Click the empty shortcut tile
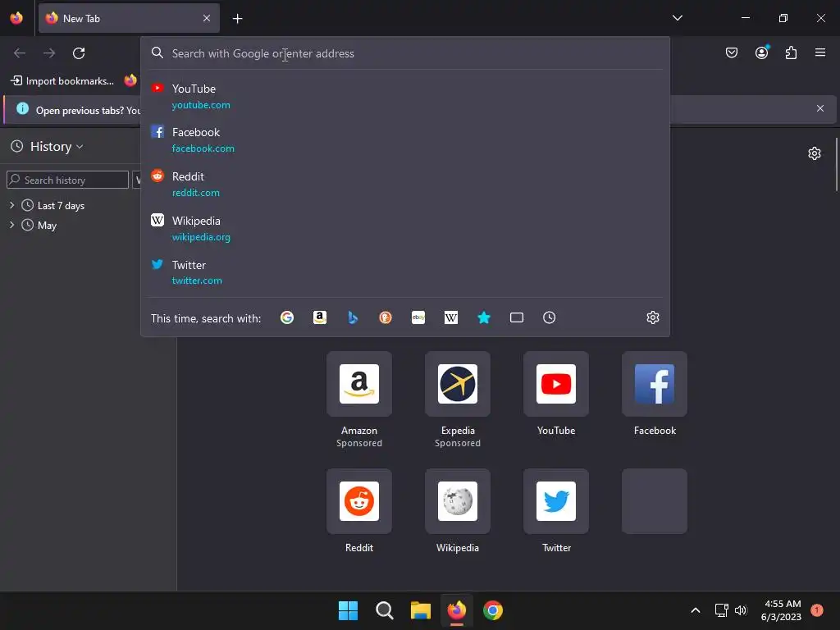840x630 pixels. (655, 501)
